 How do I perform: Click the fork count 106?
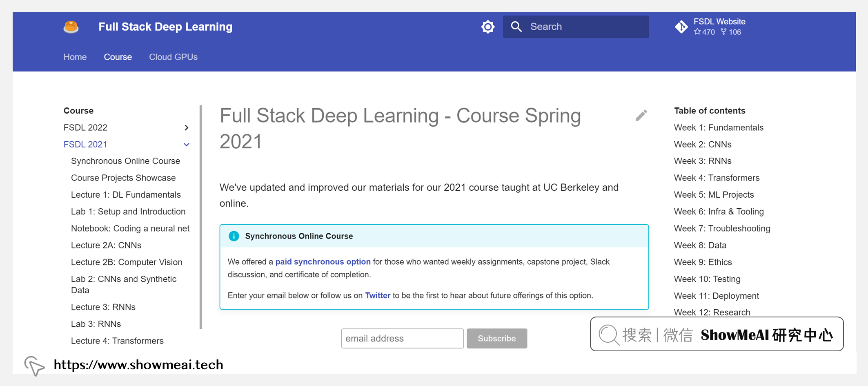tap(731, 32)
